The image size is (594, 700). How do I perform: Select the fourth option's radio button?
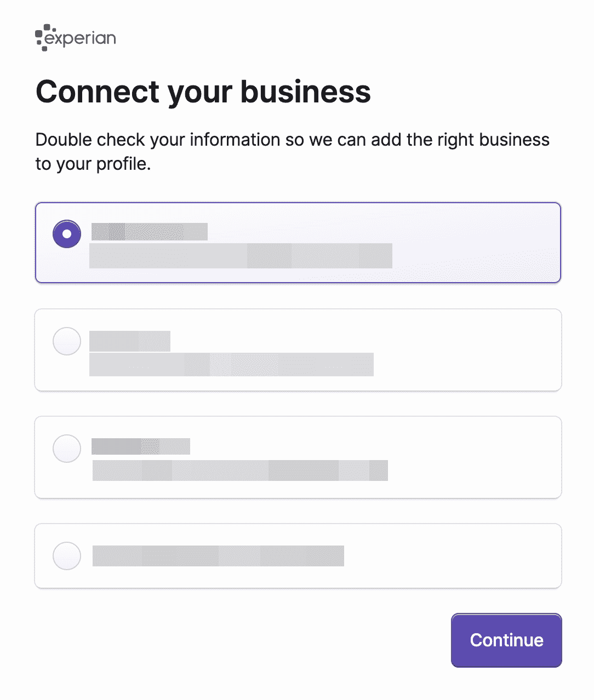click(67, 556)
